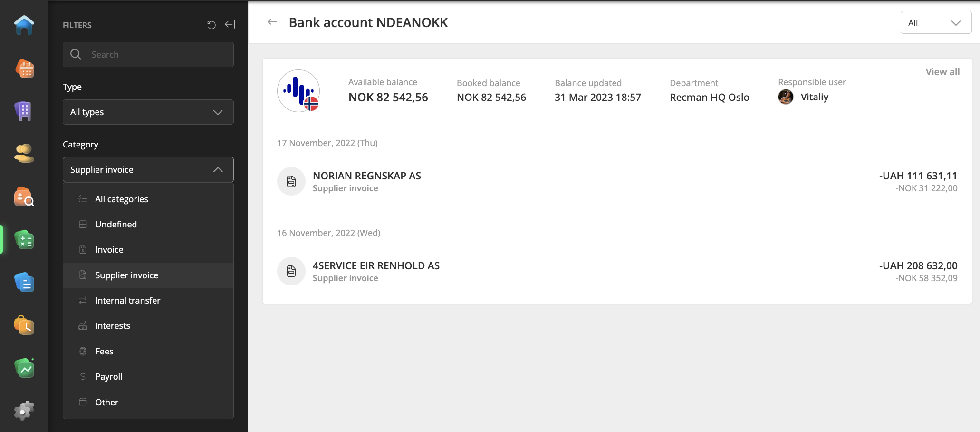Choose the Payroll category option

[108, 377]
